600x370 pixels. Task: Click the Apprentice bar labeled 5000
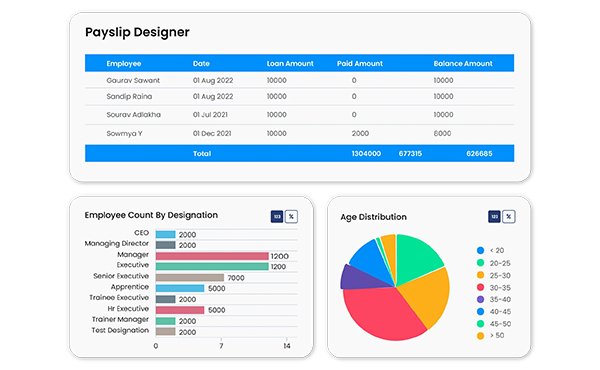(180, 288)
